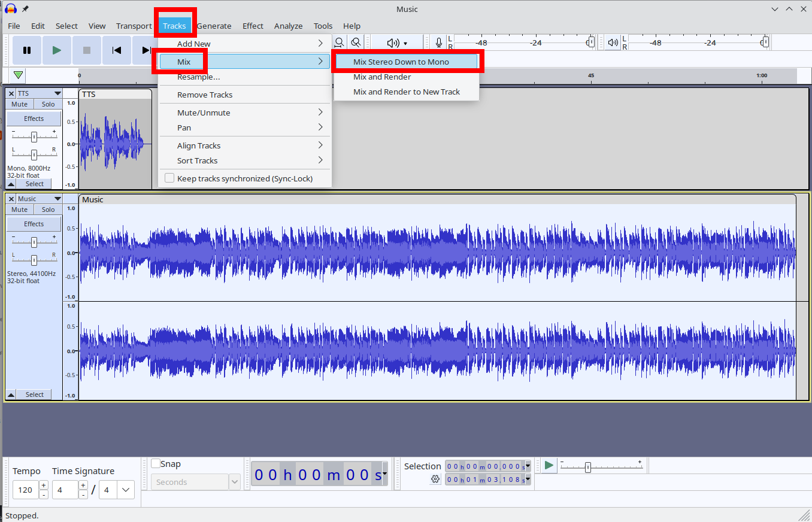Click Skip to Start button
Screen dimensions: 812x522
(117, 50)
